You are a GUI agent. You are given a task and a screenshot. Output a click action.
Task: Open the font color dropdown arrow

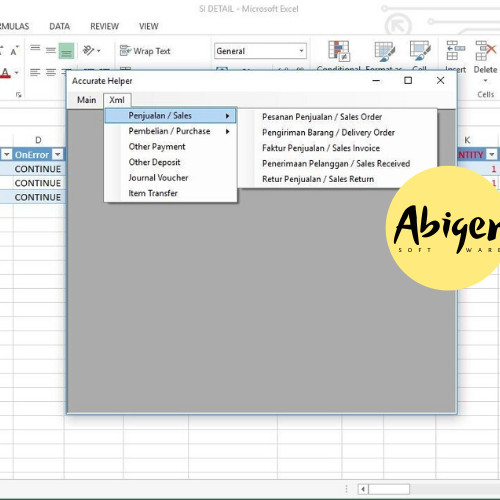click(x=16, y=72)
